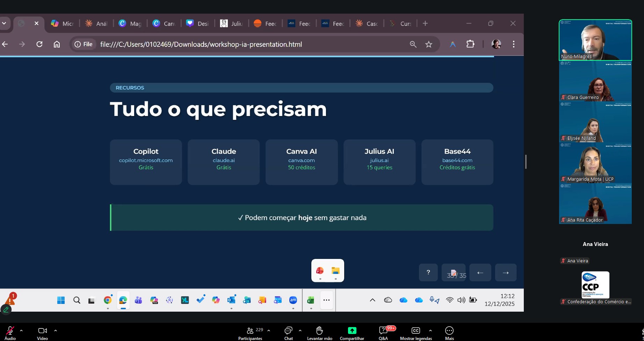Bookmark page with the star icon
Image resolution: width=644 pixels, height=341 pixels.
[x=429, y=44]
